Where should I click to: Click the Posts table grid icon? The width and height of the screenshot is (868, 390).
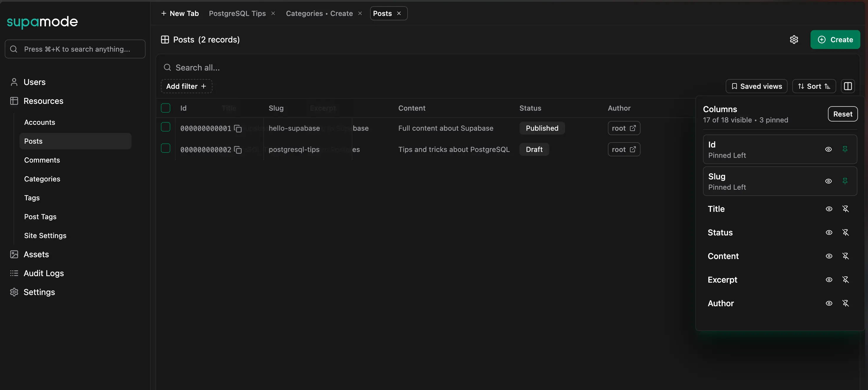pyautogui.click(x=165, y=40)
